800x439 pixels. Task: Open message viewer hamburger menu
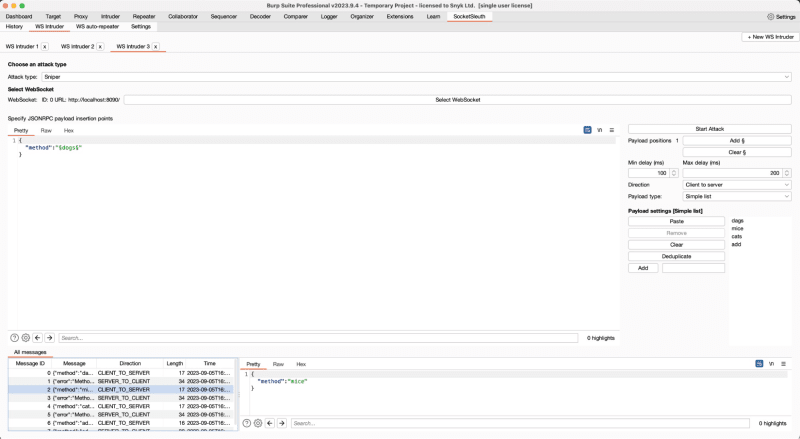pyautogui.click(x=784, y=364)
